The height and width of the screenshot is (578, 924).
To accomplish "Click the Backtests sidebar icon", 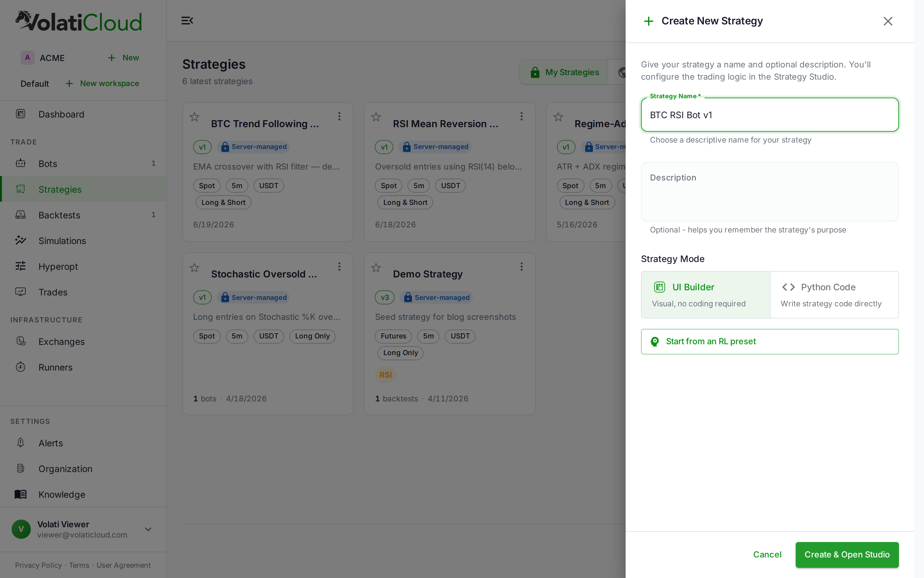I will pyautogui.click(x=21, y=215).
